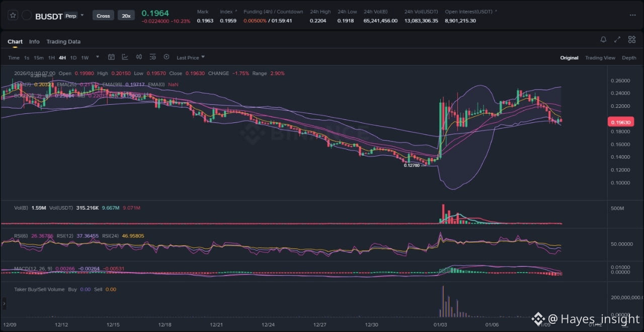644x332 pixels.
Task: Select the Original chart view
Action: (x=569, y=58)
